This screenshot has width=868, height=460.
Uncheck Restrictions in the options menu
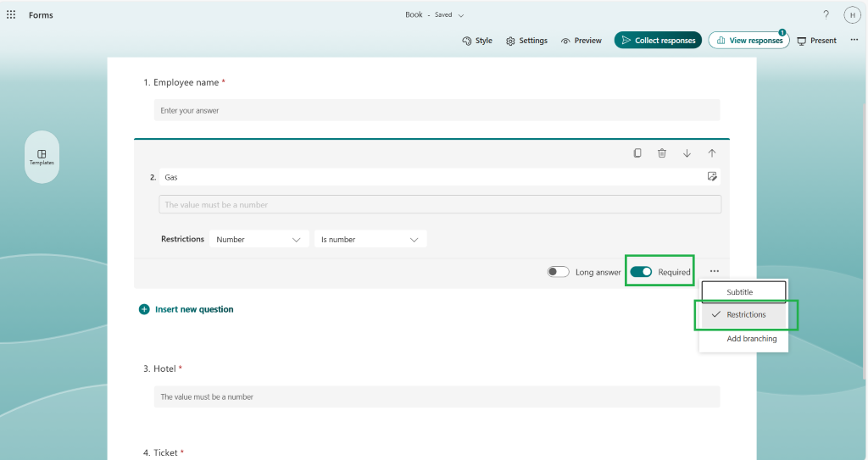743,314
